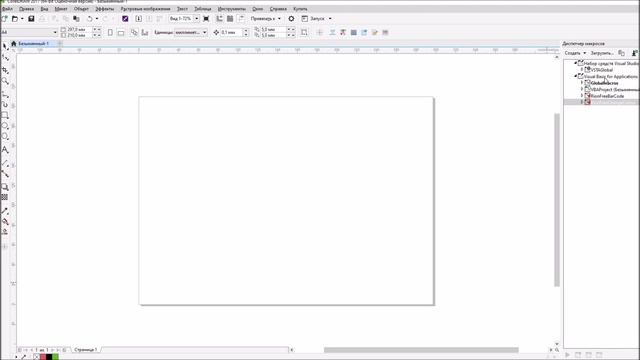The width and height of the screenshot is (640, 360).
Task: Open the Справка menu
Action: point(278,9)
